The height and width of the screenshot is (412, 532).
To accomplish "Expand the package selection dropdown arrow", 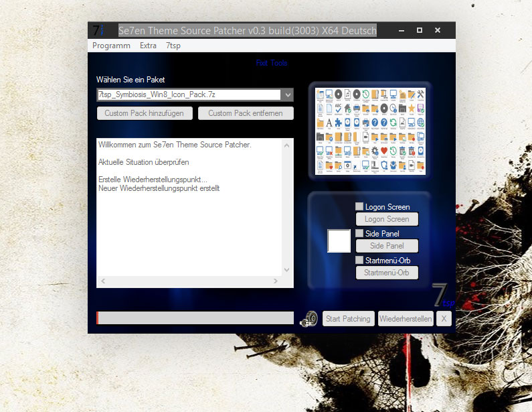I will click(288, 94).
